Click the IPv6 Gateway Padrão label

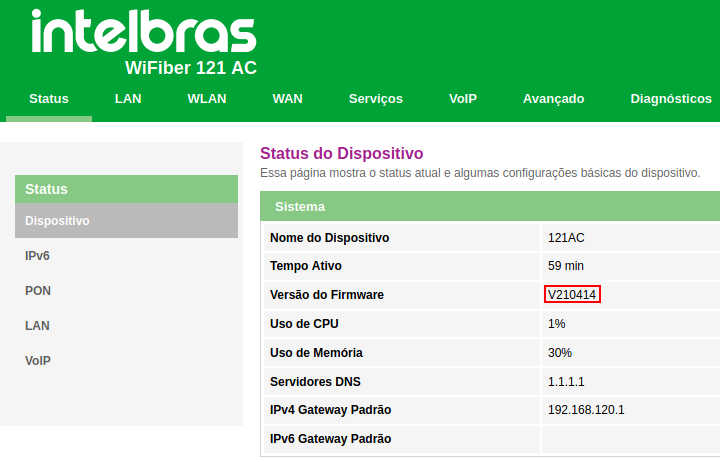[x=331, y=439]
